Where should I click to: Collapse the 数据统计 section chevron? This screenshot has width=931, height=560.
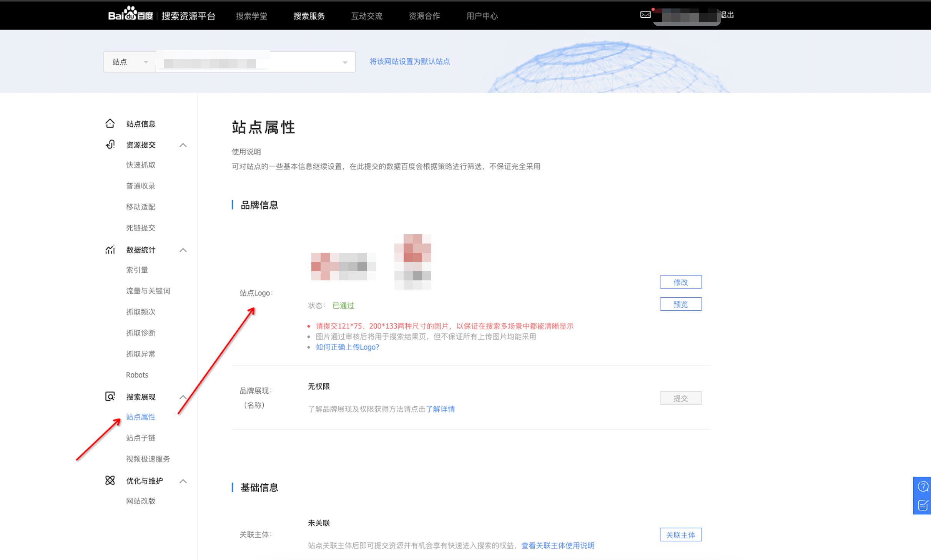183,250
